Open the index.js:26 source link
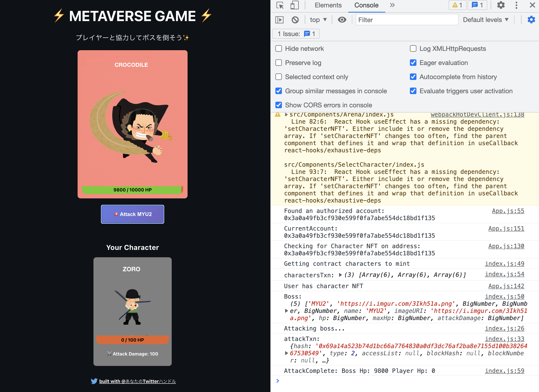Screen dimensions: 539x392 (x=504, y=328)
